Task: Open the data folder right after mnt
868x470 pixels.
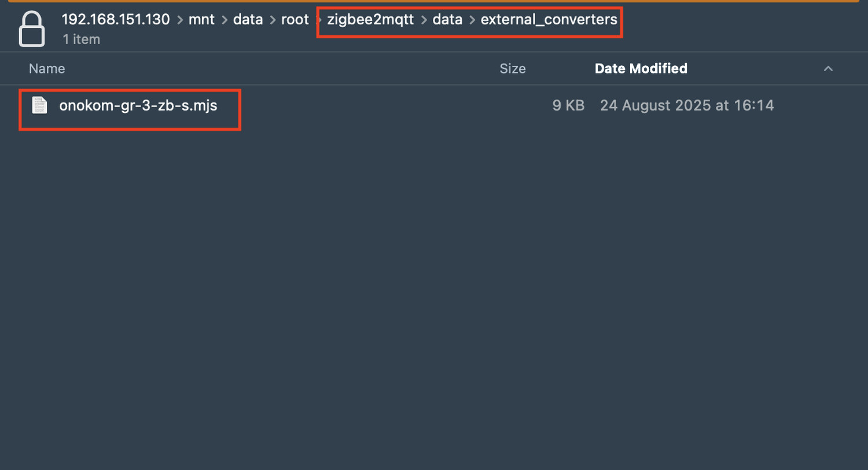Action: [x=248, y=20]
